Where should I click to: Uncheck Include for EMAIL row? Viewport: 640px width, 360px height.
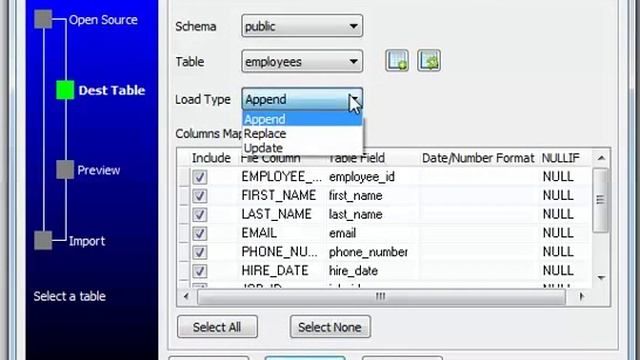(200, 233)
